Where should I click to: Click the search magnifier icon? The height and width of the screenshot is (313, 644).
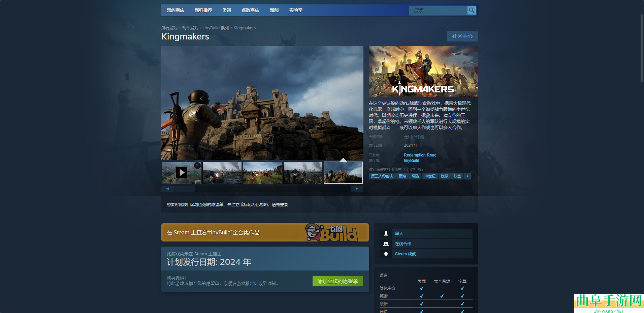pos(472,10)
